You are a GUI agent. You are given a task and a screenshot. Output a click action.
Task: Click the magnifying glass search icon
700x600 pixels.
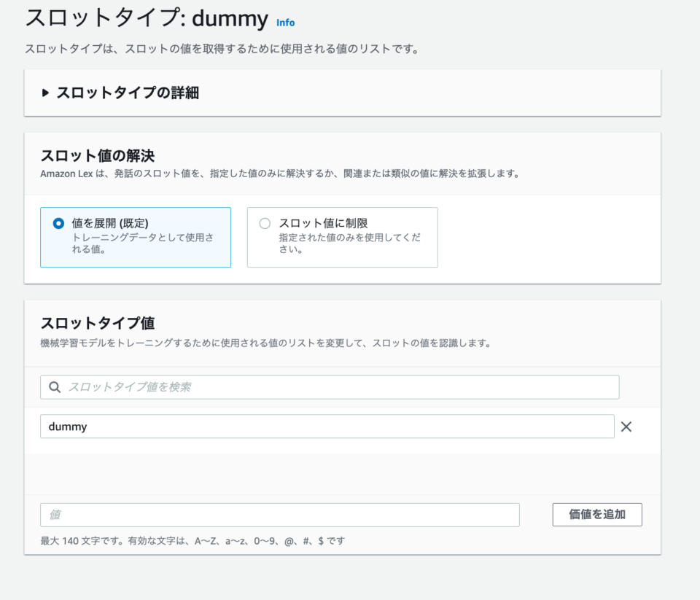point(55,386)
